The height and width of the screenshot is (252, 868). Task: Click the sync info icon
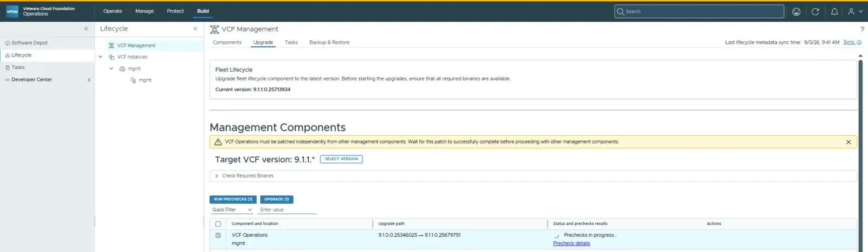point(859,42)
